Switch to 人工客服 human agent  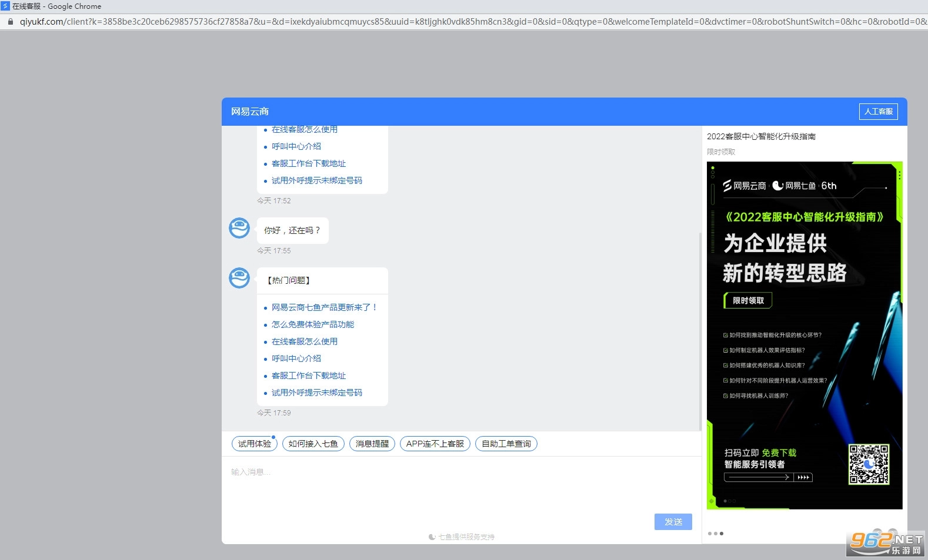878,112
